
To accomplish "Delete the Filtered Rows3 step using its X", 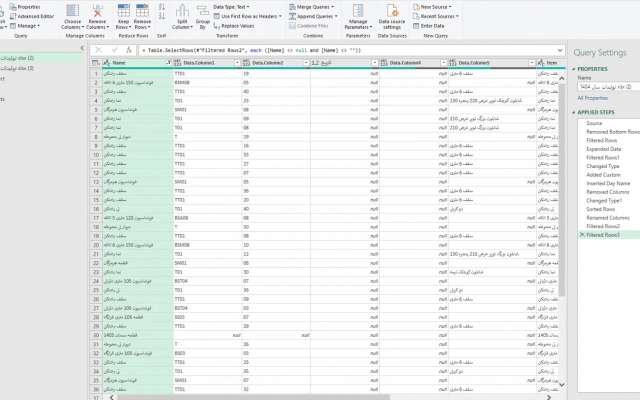I will tap(582, 235).
